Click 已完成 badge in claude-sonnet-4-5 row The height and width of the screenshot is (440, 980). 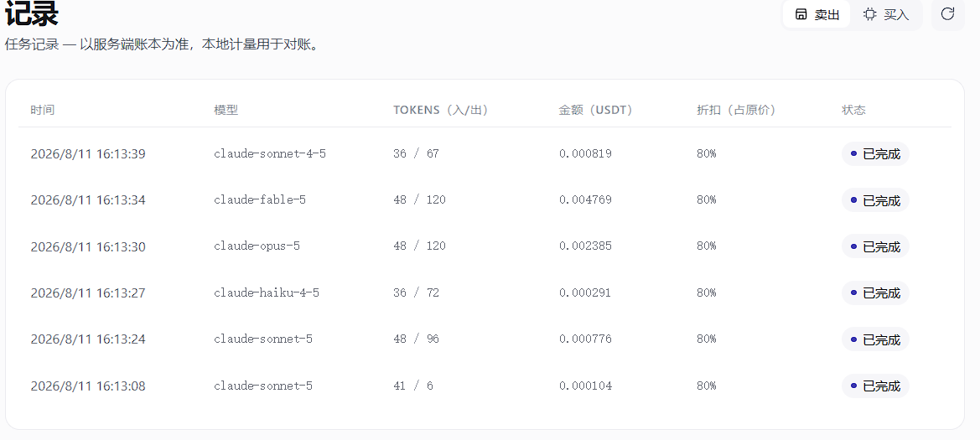tap(875, 153)
